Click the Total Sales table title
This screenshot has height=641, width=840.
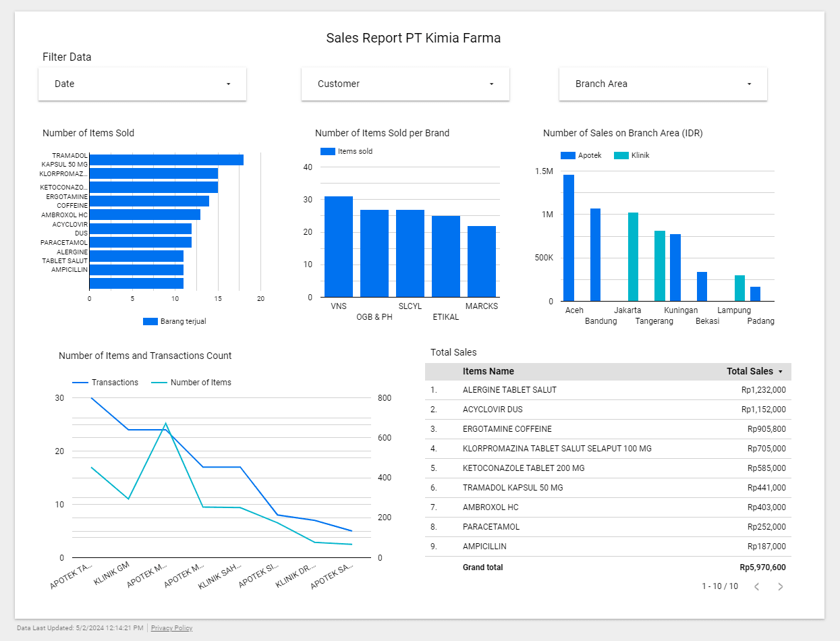pos(453,352)
